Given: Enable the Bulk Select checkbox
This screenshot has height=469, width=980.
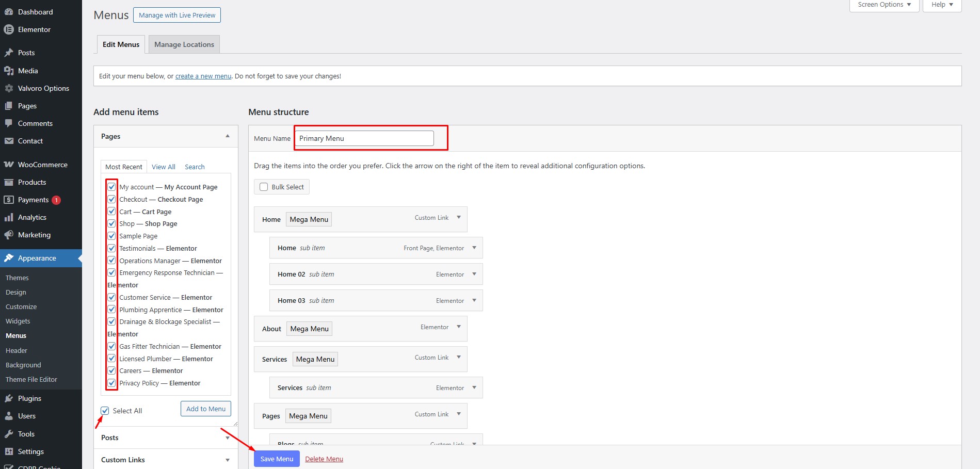Looking at the screenshot, I should [x=264, y=187].
